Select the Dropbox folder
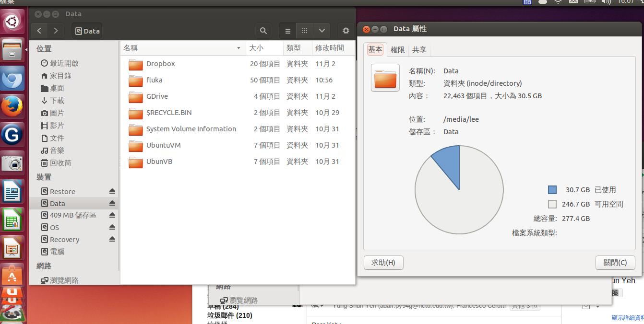Viewport: 644px width, 324px height. 238,64
